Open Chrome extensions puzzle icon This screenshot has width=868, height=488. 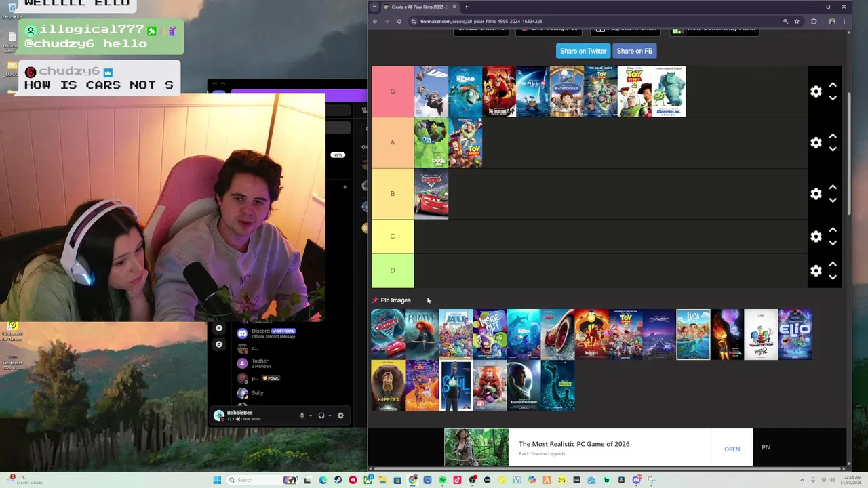click(814, 21)
